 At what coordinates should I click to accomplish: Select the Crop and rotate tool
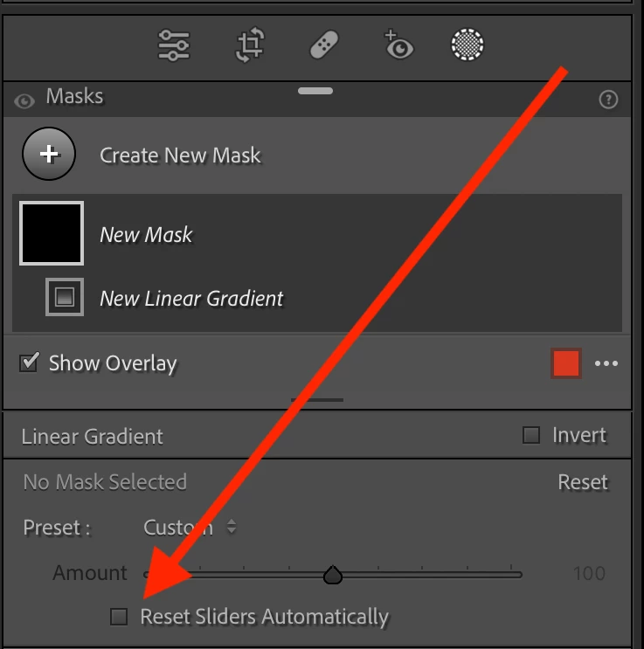[x=250, y=45]
